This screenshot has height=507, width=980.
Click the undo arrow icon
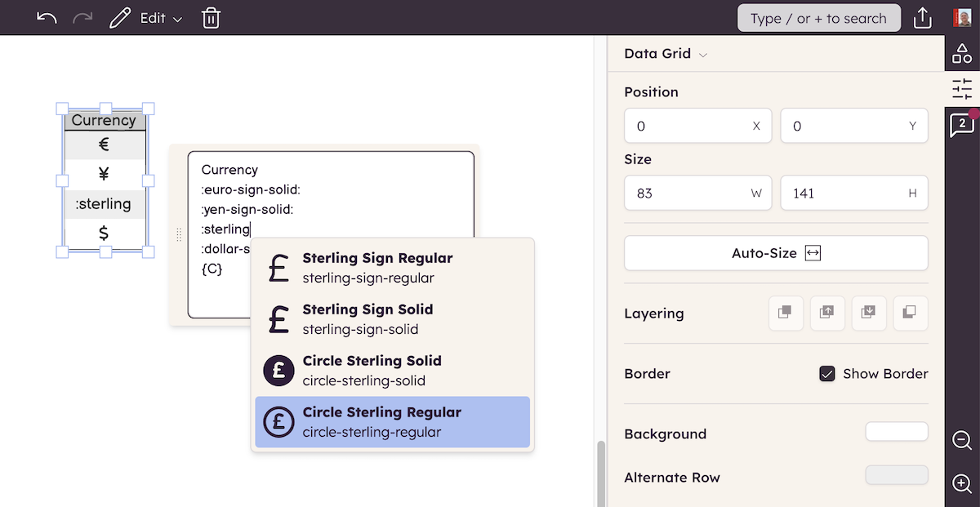pos(47,18)
